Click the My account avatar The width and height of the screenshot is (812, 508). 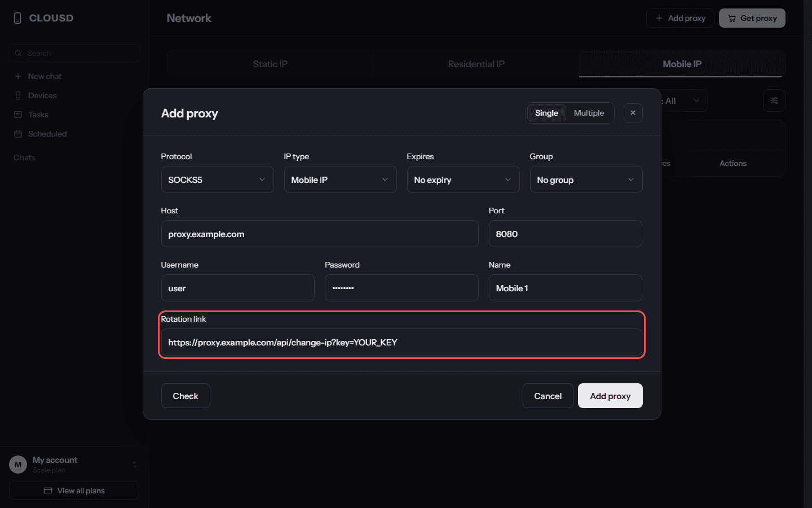[x=18, y=465]
